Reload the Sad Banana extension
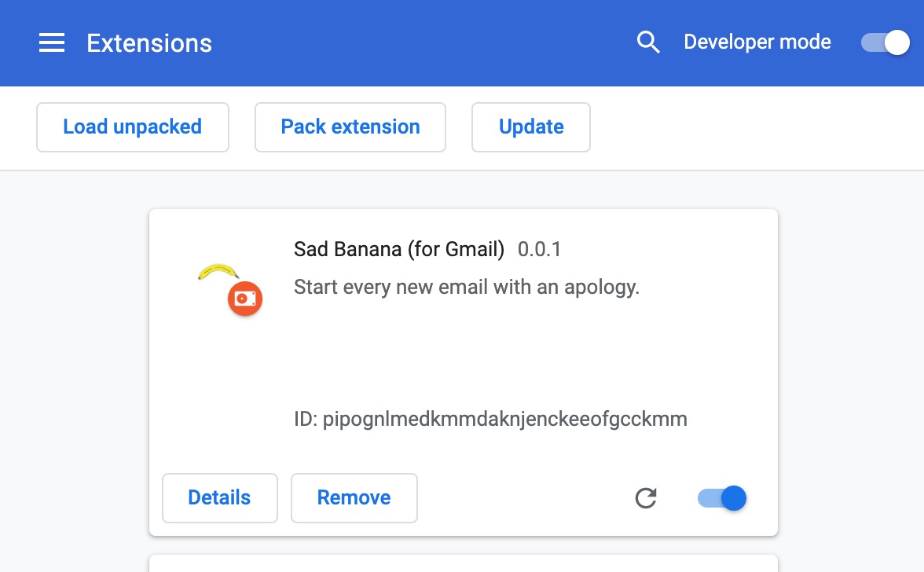Viewport: 924px width, 572px height. tap(646, 498)
